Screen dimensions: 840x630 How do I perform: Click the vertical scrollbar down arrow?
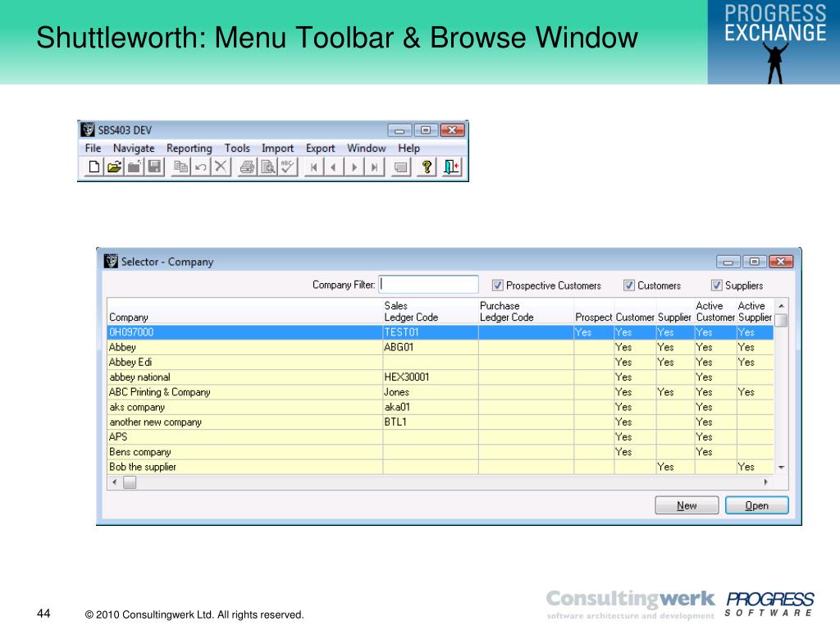click(x=781, y=468)
